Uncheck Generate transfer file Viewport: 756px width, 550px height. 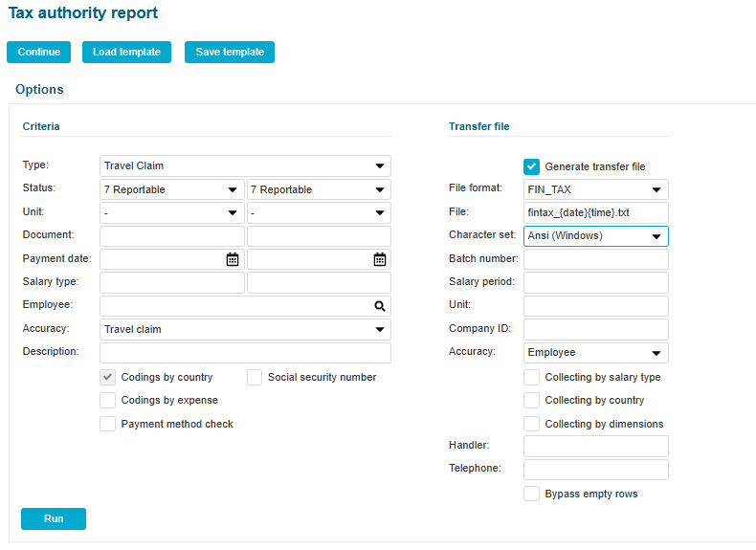tap(531, 166)
